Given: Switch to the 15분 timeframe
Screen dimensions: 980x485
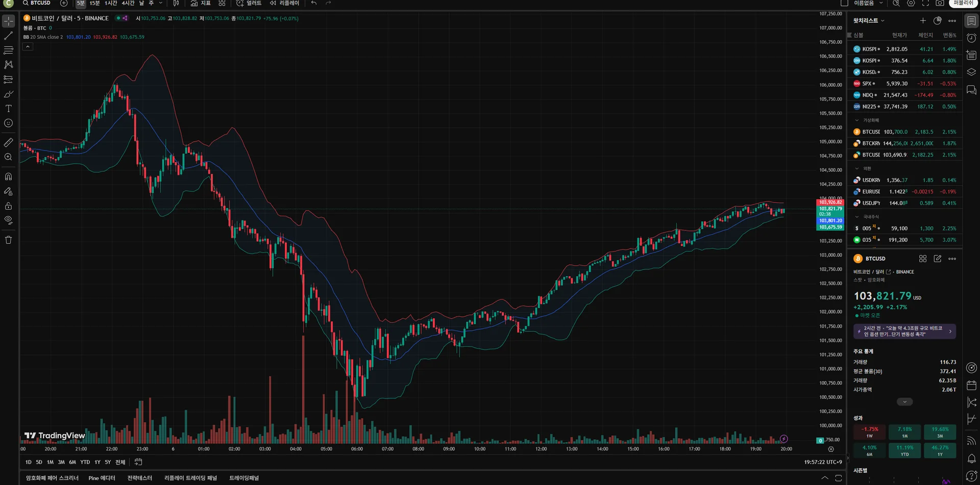Looking at the screenshot, I should click(x=95, y=3).
